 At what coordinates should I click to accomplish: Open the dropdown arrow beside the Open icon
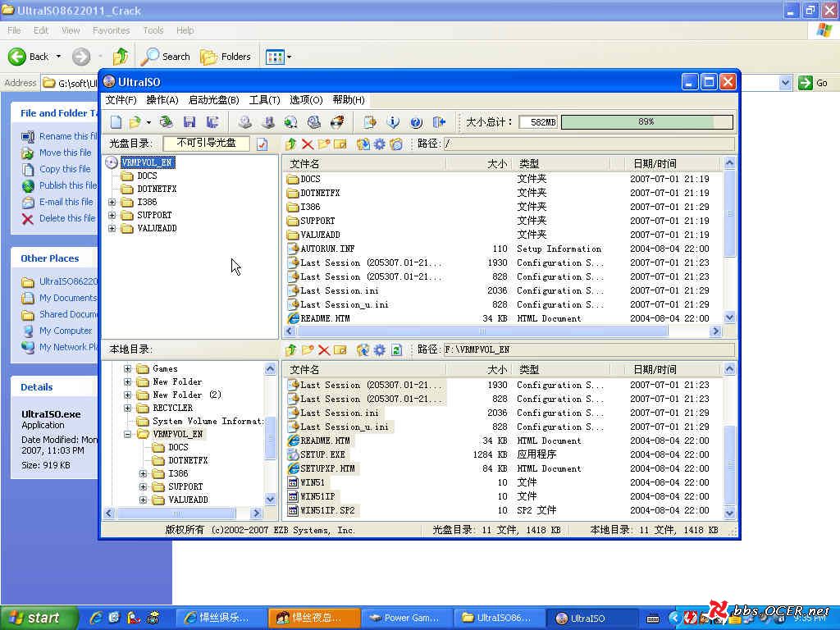(148, 123)
